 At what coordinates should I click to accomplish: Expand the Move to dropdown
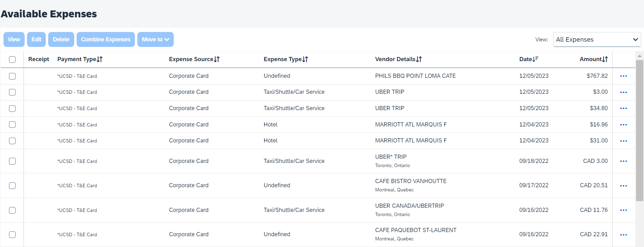click(x=155, y=40)
